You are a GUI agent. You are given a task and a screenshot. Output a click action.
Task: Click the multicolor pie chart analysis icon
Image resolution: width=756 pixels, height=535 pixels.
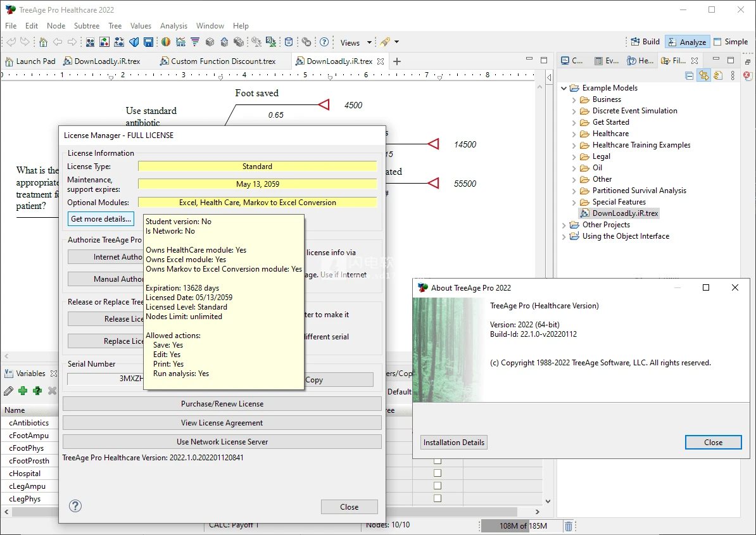[x=166, y=42]
